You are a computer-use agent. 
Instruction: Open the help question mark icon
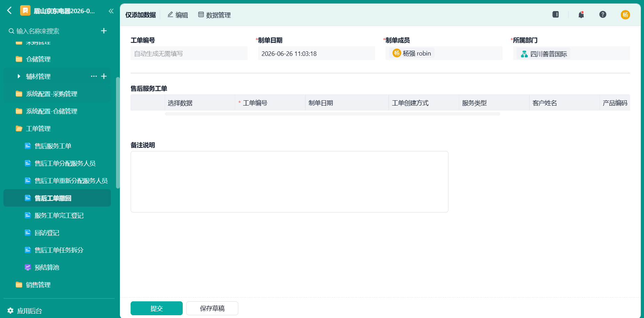pos(603,15)
